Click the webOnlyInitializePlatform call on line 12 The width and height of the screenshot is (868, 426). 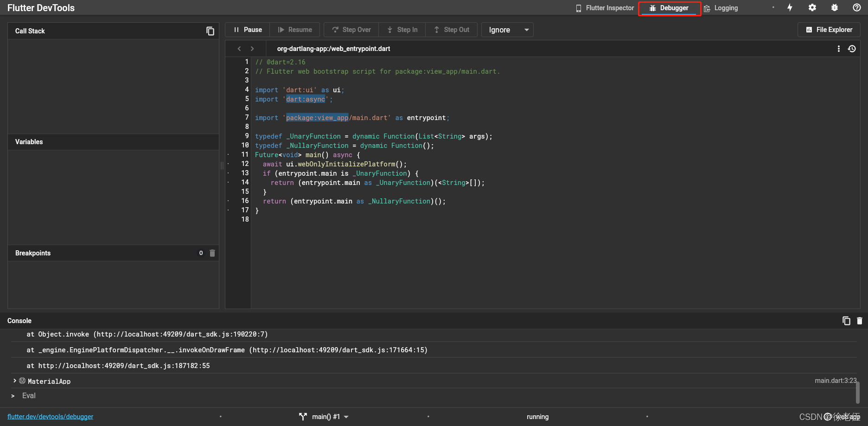[x=346, y=164]
